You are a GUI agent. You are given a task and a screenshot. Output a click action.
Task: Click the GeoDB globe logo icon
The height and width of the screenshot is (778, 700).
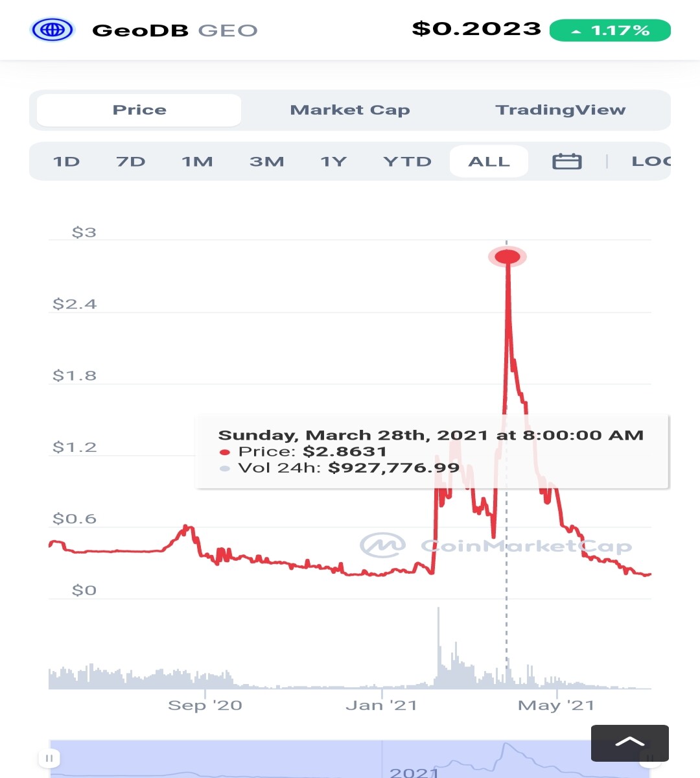[x=52, y=30]
